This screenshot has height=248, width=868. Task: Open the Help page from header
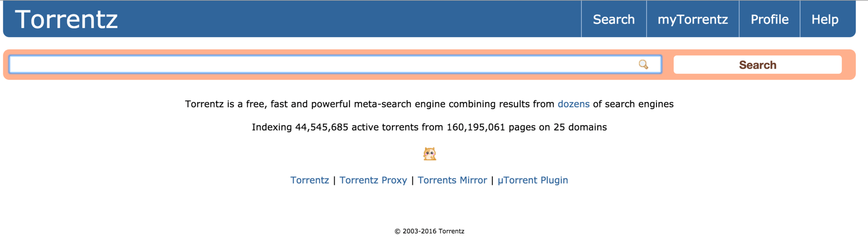[825, 19]
